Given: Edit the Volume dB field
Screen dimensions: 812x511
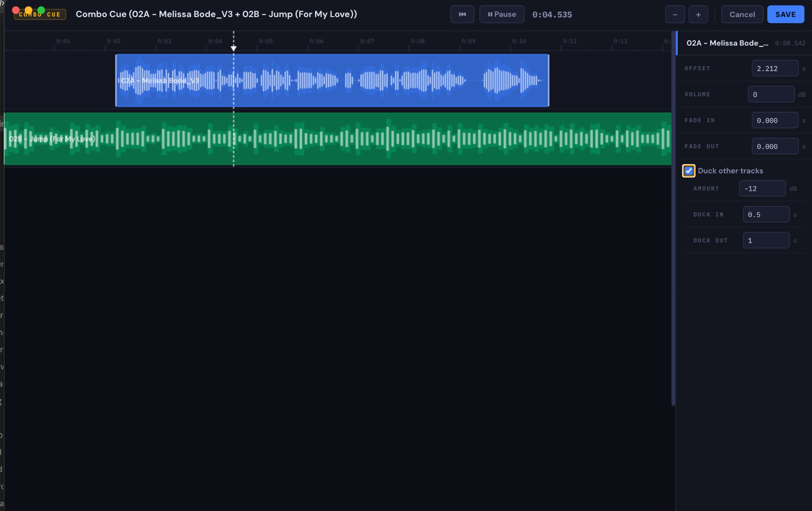Looking at the screenshot, I should click(771, 94).
